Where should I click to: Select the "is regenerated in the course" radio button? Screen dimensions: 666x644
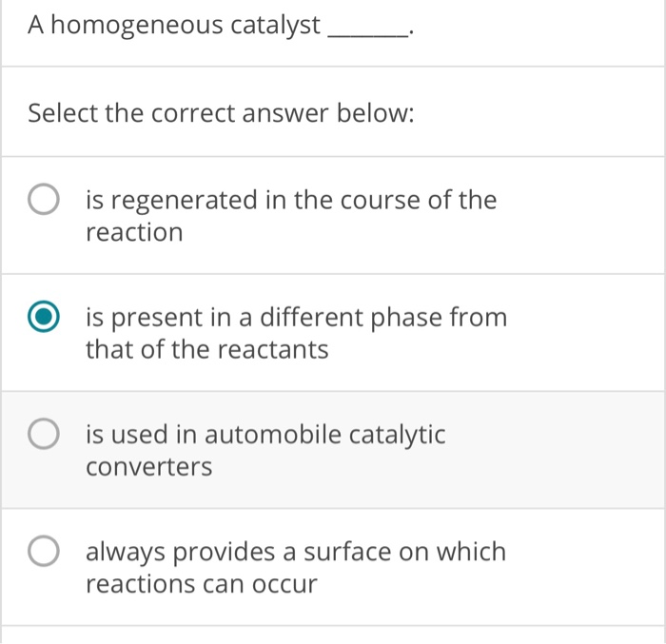pos(43,201)
